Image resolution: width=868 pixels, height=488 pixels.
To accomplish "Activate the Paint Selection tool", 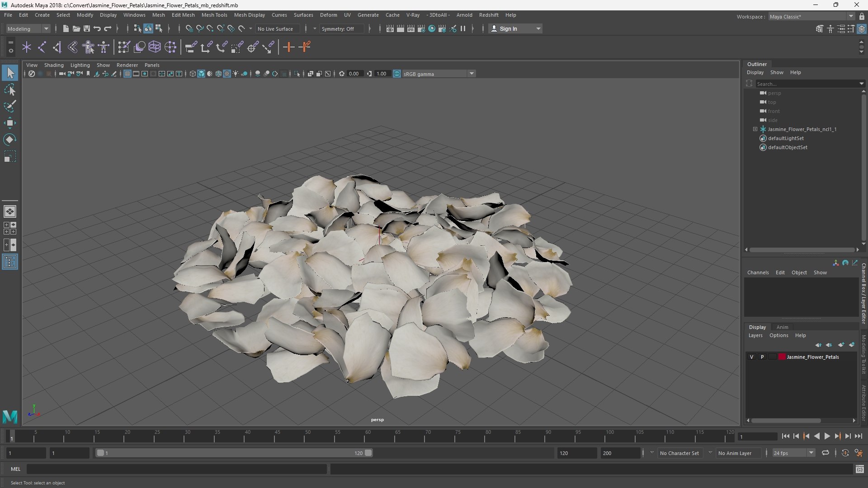I will 10,107.
